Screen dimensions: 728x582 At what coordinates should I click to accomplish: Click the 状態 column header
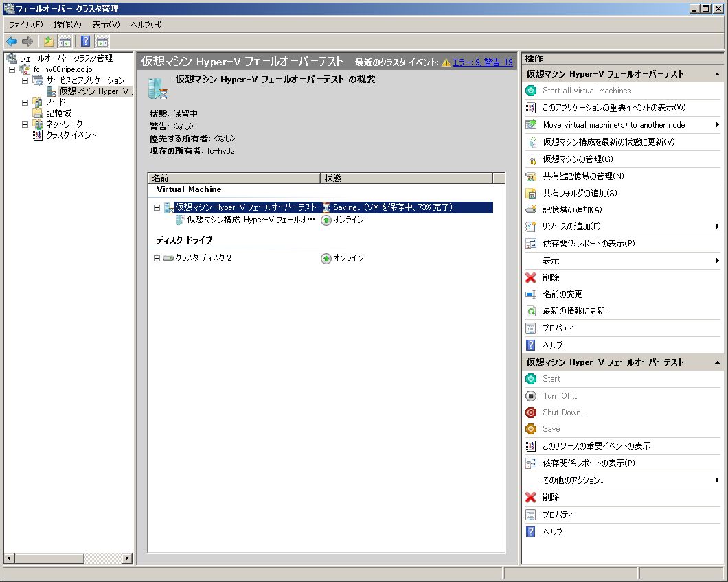(406, 178)
